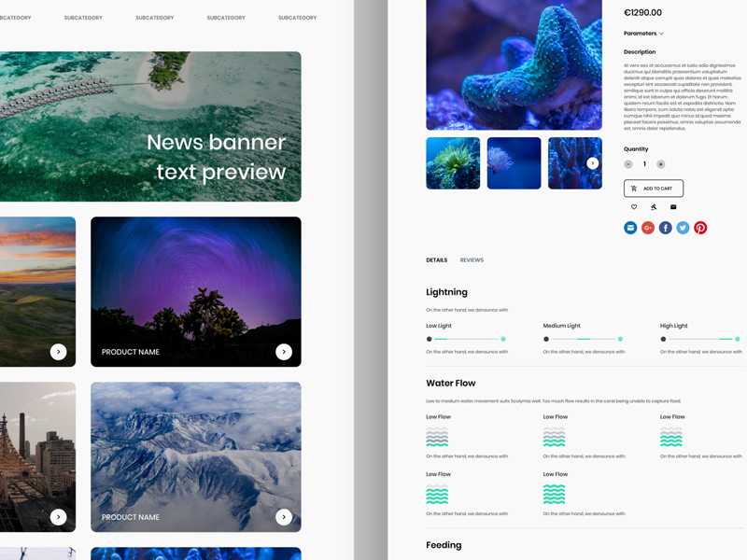Open the sunset landscape card arrow
This screenshot has width=747, height=560.
pyautogui.click(x=59, y=352)
